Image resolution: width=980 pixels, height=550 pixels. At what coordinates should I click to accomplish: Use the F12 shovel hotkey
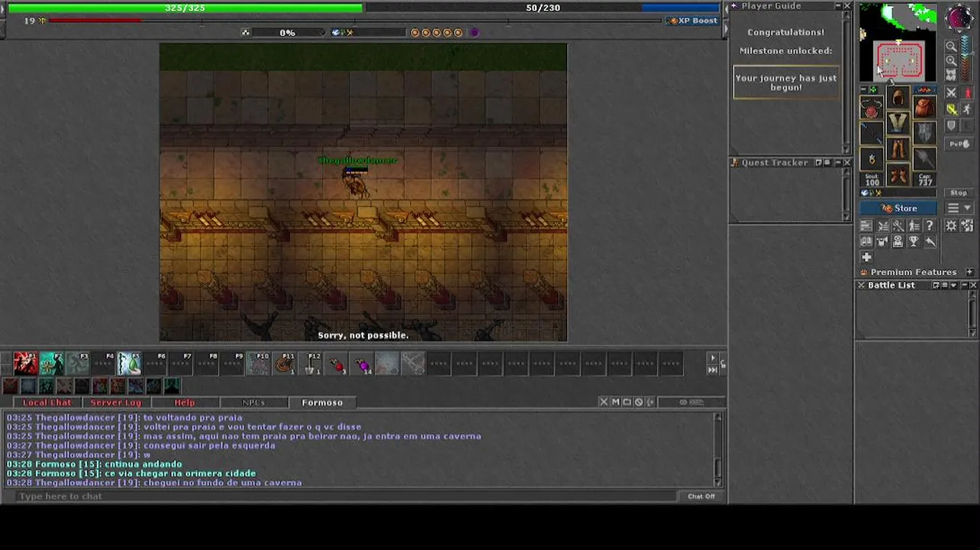[311, 363]
